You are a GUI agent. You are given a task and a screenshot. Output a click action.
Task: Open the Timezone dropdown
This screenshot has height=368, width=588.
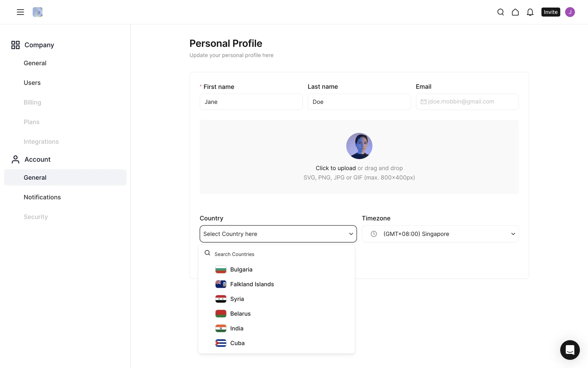point(440,234)
